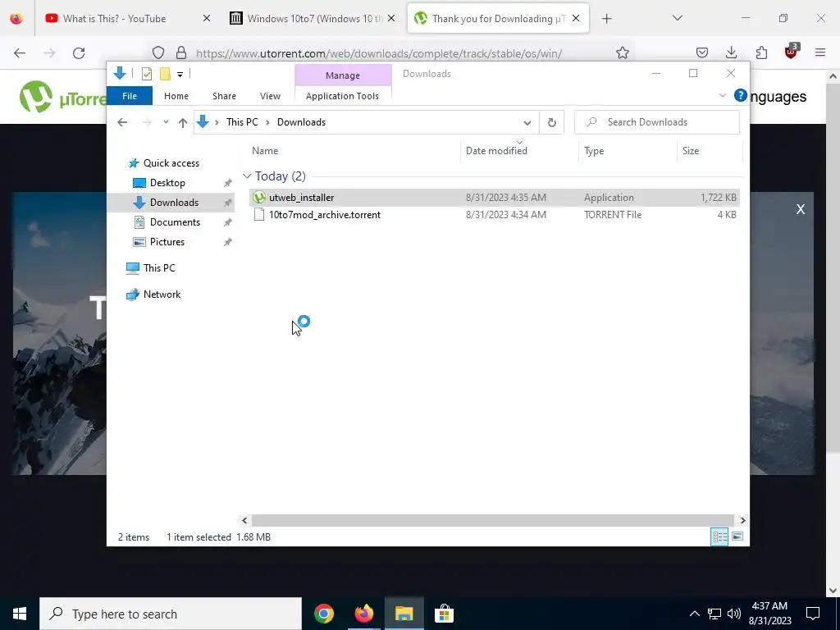Sort files by Size column
Image resolution: width=840 pixels, height=630 pixels.
tap(691, 151)
